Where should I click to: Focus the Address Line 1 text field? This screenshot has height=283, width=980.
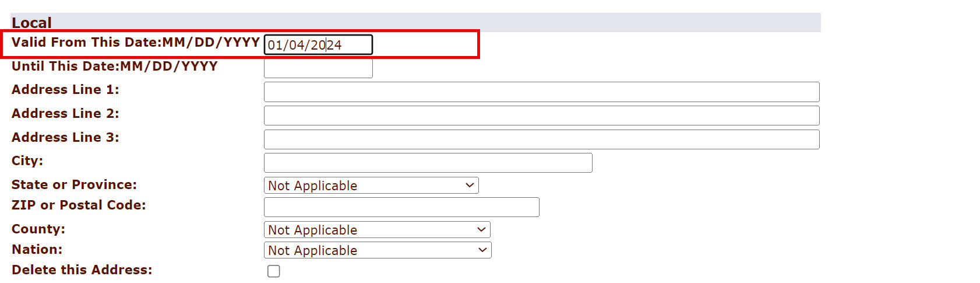(541, 92)
